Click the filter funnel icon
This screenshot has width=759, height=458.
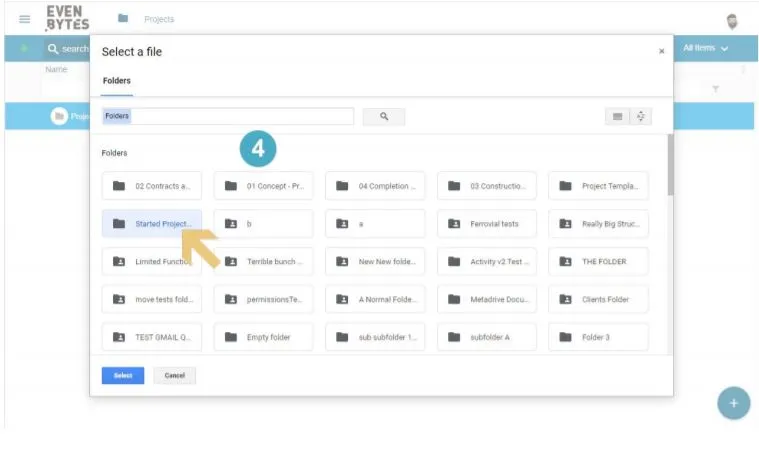pyautogui.click(x=715, y=89)
